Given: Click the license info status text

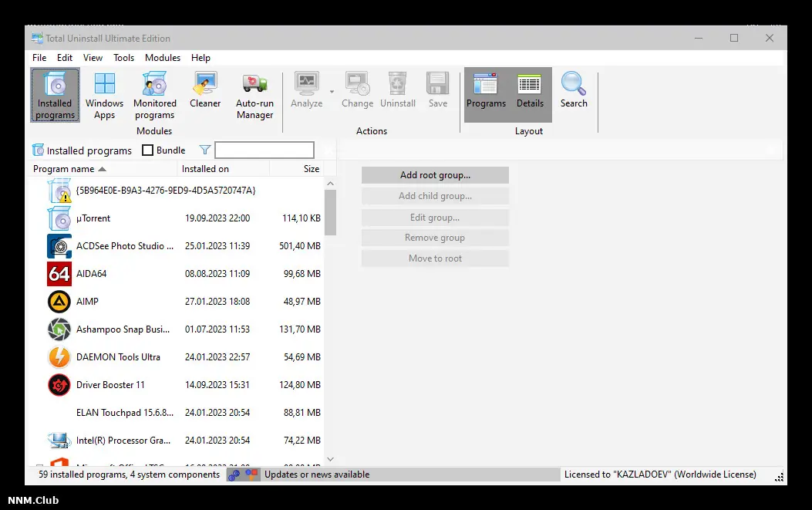Looking at the screenshot, I should pyautogui.click(x=660, y=475).
